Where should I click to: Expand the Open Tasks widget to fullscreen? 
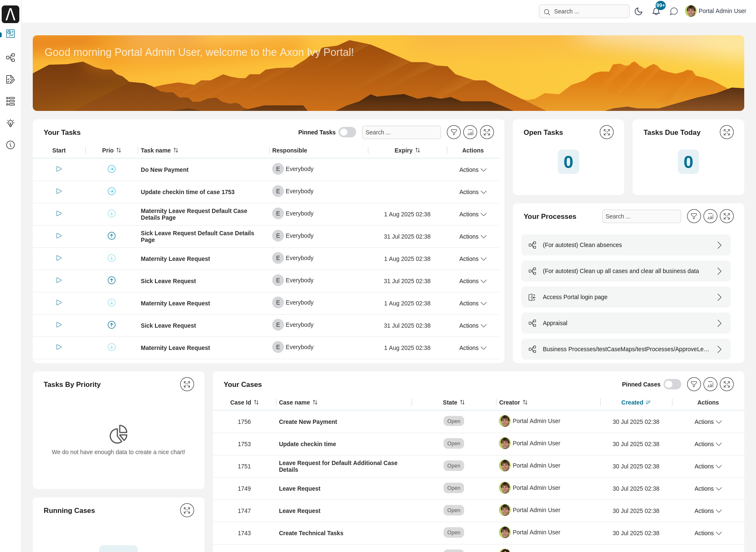coord(606,132)
